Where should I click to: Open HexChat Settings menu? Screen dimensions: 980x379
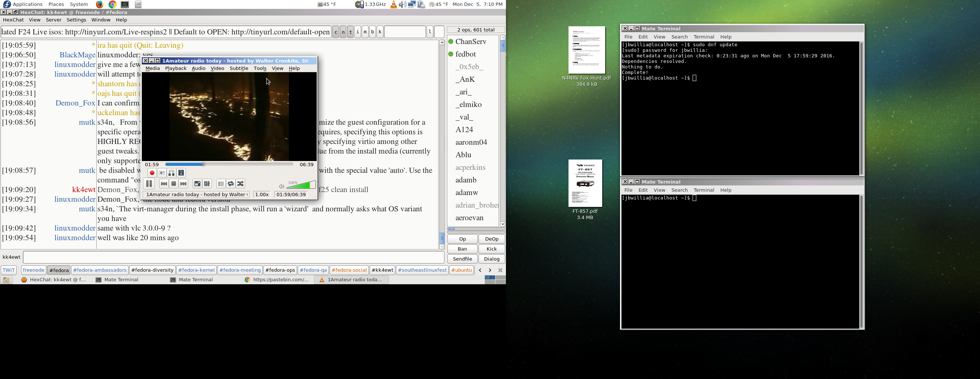point(76,20)
